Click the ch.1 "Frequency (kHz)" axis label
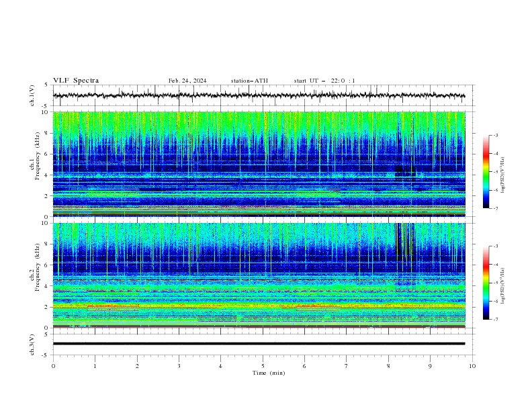Screen dimensions: 532x411 click(37, 155)
